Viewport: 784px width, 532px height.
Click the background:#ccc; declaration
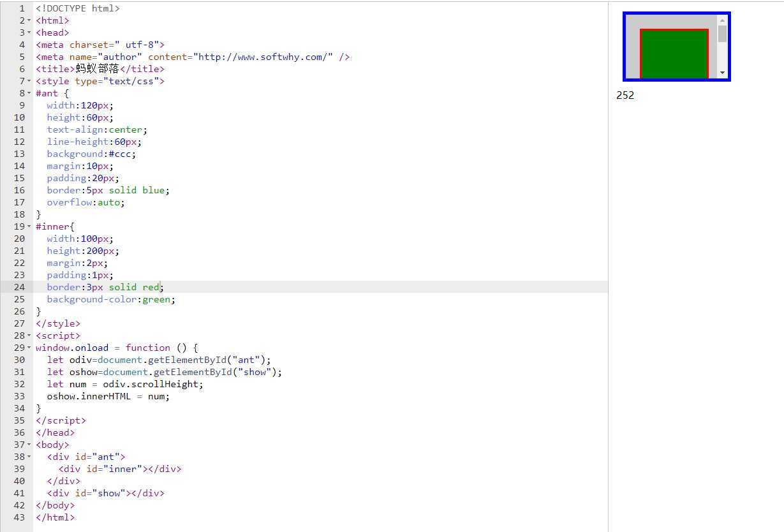coord(91,154)
